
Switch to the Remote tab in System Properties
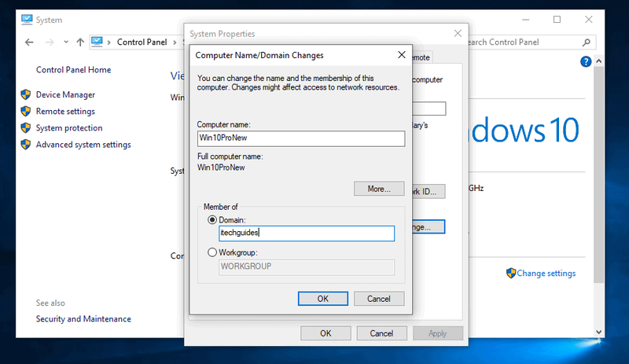pyautogui.click(x=422, y=57)
